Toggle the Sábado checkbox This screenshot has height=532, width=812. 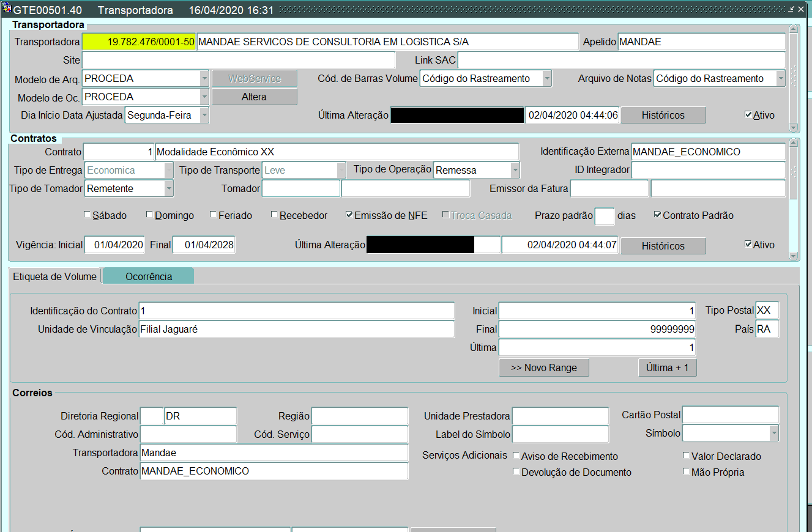[88, 215]
